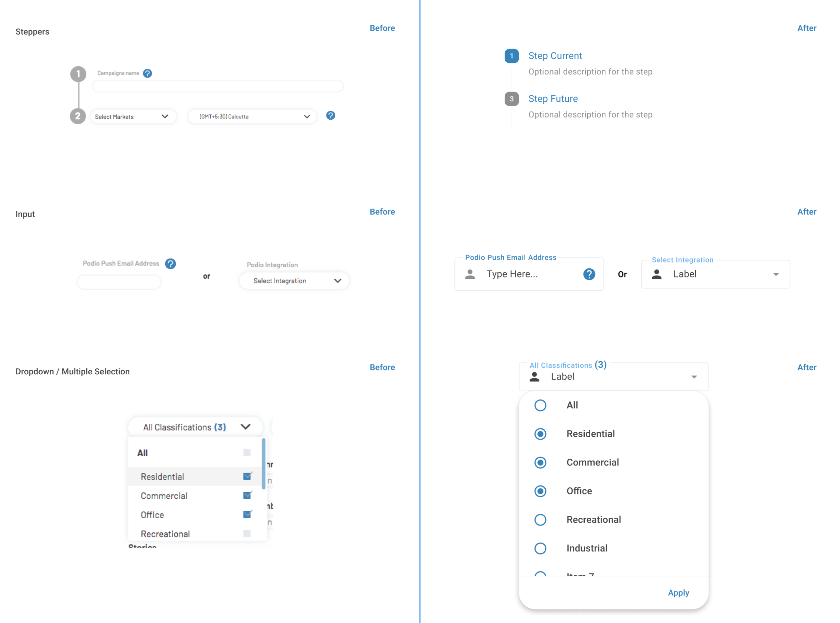Screen dimensions: 840x623
Task: Click help icon beside Campaigns name
Action: 147,73
